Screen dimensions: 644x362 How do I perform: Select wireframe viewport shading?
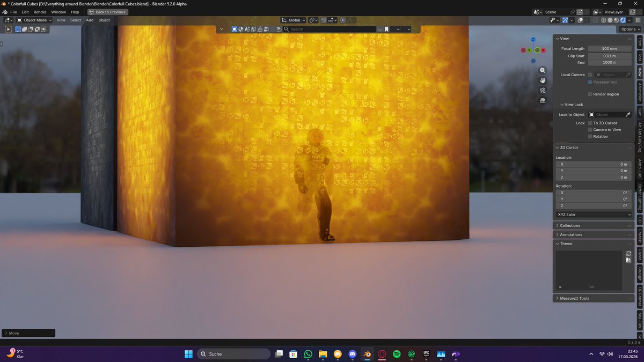(x=604, y=20)
